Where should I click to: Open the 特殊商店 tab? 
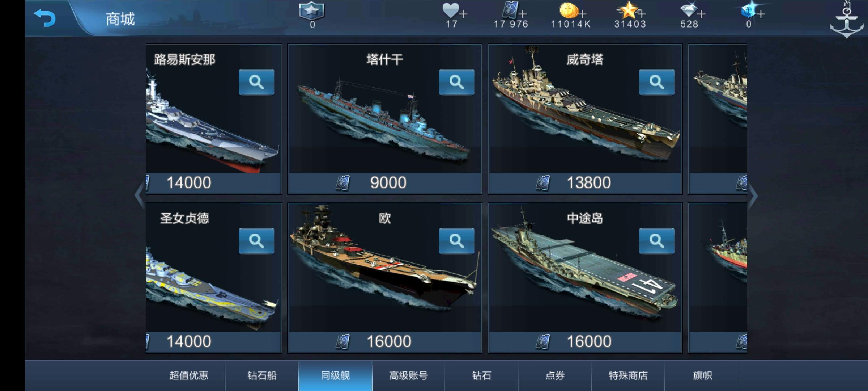click(628, 376)
